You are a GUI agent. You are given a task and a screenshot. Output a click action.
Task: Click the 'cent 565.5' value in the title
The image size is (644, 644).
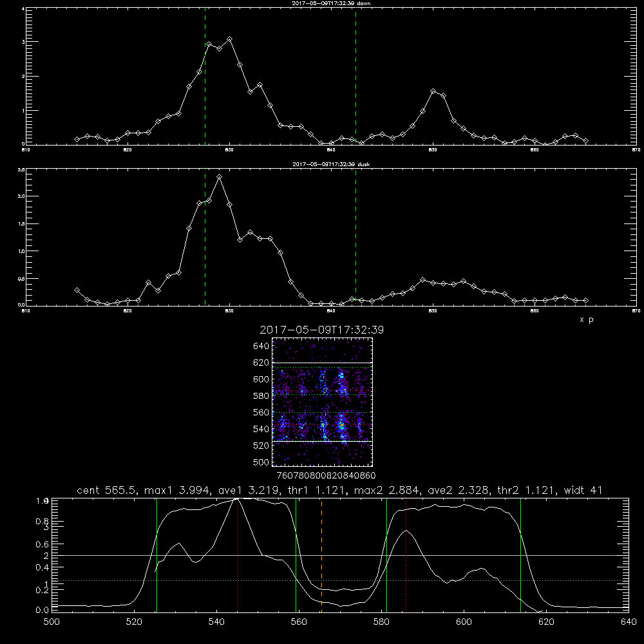point(108,490)
